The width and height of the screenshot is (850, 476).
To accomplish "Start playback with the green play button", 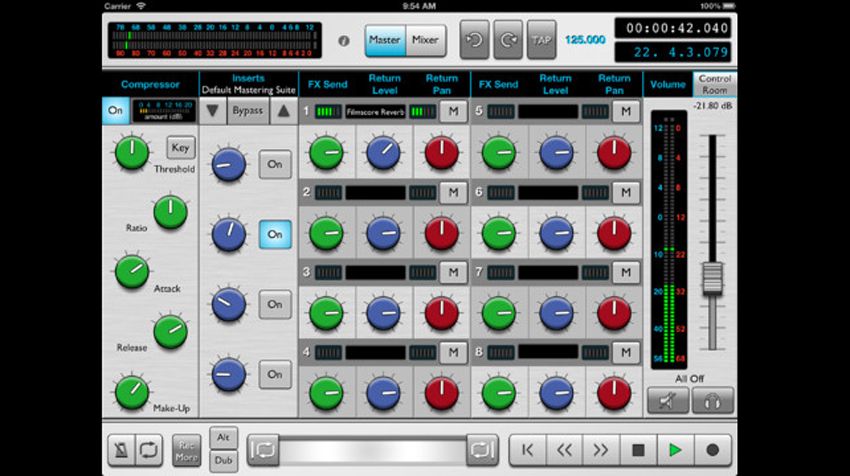I will coord(675,450).
